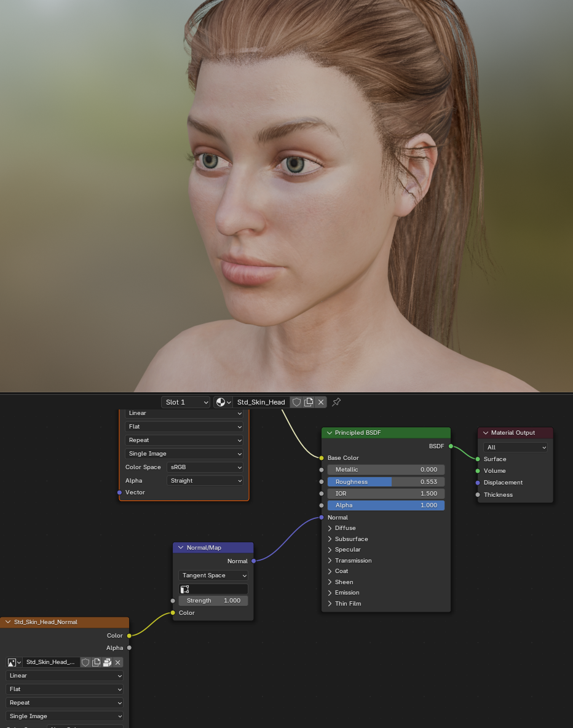Unlink the image in Std_Skin_Head_Normal node

118,662
